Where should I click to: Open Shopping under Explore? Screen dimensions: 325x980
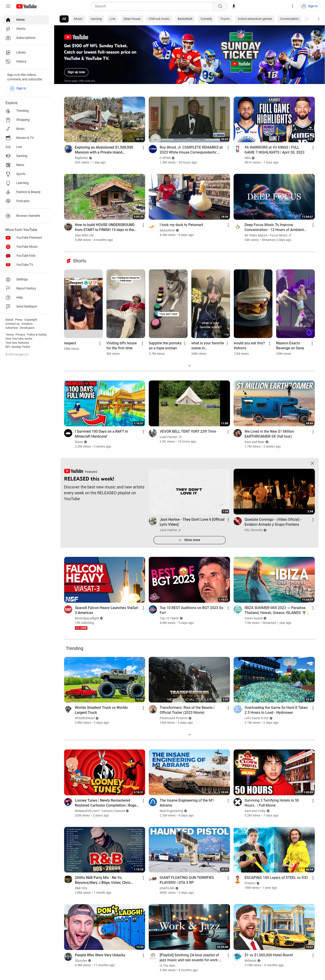tap(26, 120)
